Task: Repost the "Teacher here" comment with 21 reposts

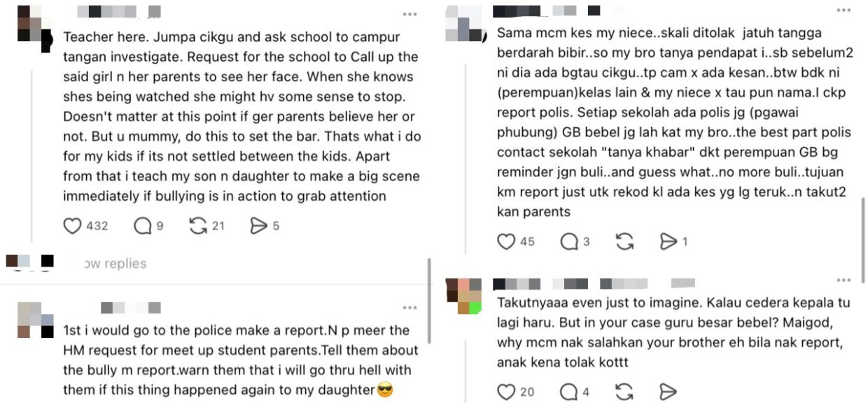Action: click(199, 226)
